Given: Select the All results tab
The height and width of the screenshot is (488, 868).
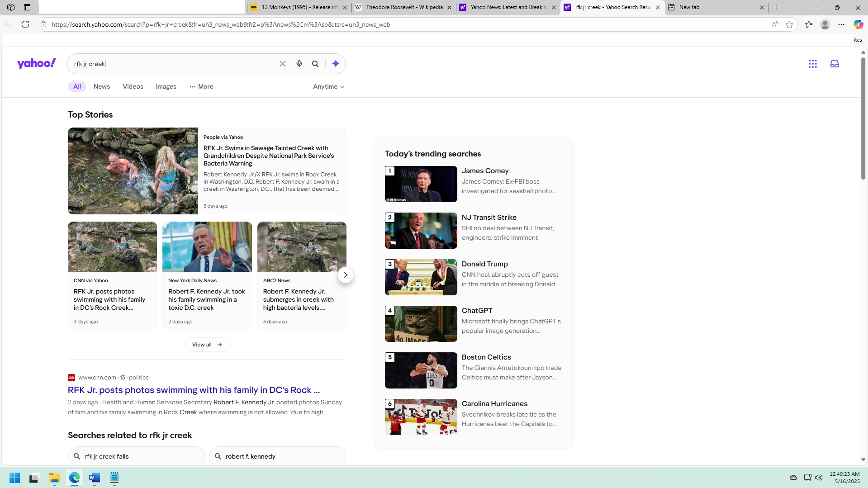Looking at the screenshot, I should point(77,86).
